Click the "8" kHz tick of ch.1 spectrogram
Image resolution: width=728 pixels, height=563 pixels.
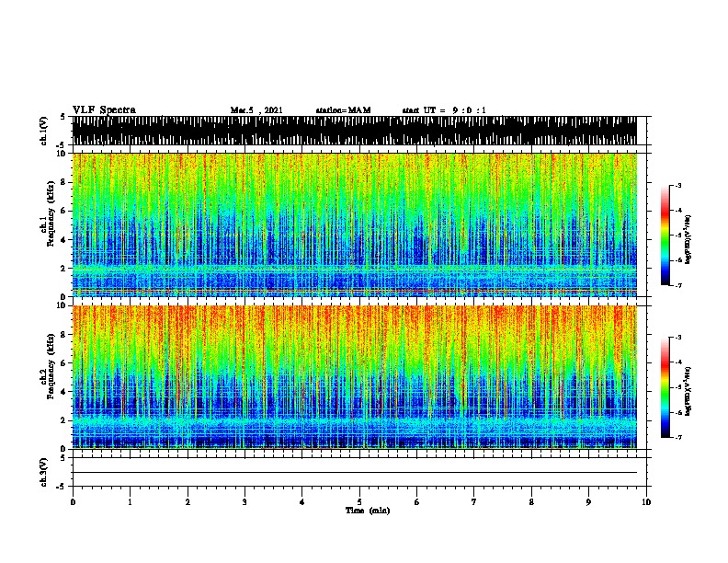63,182
